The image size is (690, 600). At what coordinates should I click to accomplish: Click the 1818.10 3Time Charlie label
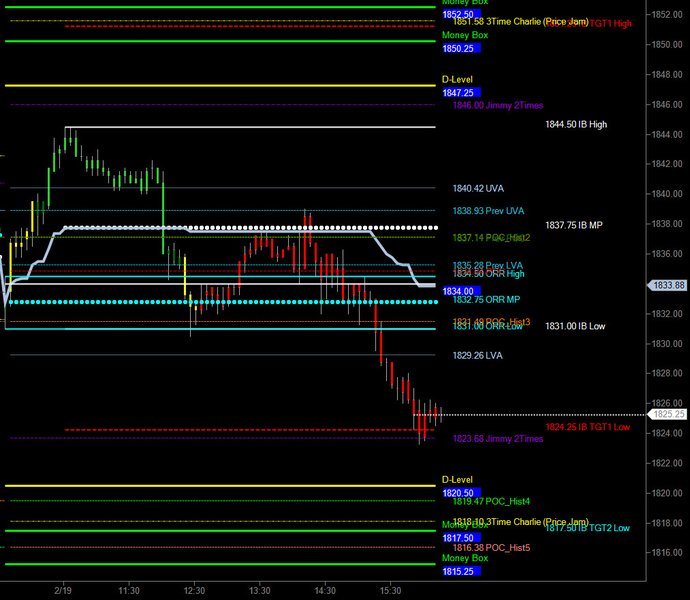(521, 522)
